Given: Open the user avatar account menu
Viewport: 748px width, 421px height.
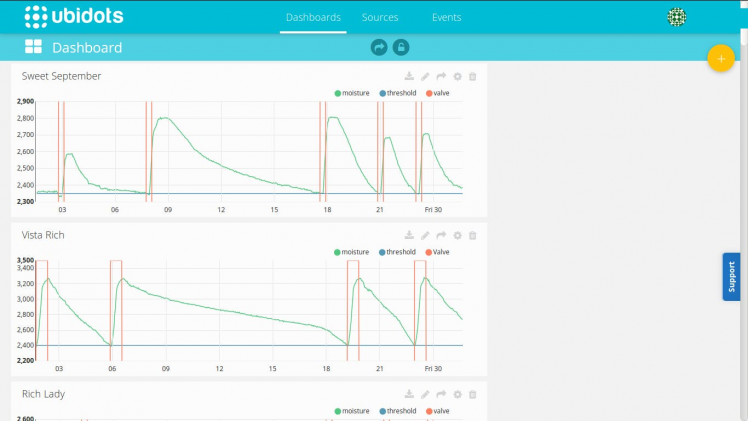Looking at the screenshot, I should pyautogui.click(x=676, y=17).
